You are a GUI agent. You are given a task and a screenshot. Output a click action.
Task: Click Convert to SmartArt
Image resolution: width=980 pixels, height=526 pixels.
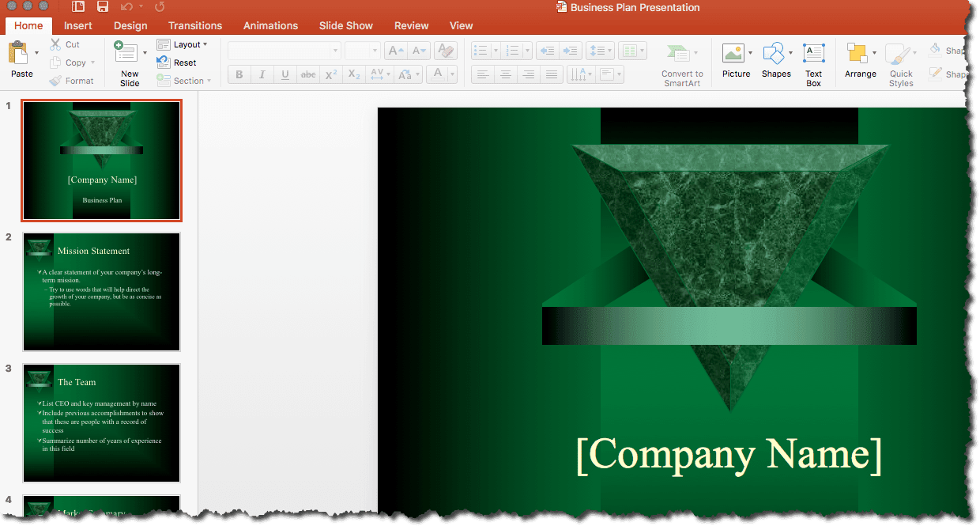pos(682,66)
